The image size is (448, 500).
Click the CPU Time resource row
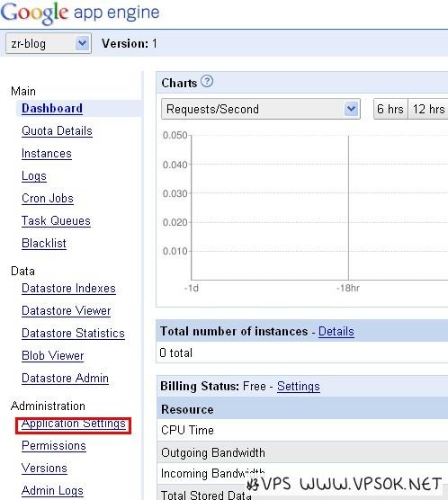[302, 430]
